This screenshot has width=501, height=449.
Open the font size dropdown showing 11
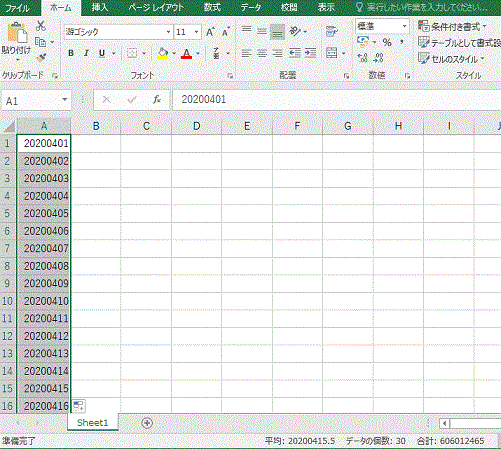pyautogui.click(x=187, y=32)
